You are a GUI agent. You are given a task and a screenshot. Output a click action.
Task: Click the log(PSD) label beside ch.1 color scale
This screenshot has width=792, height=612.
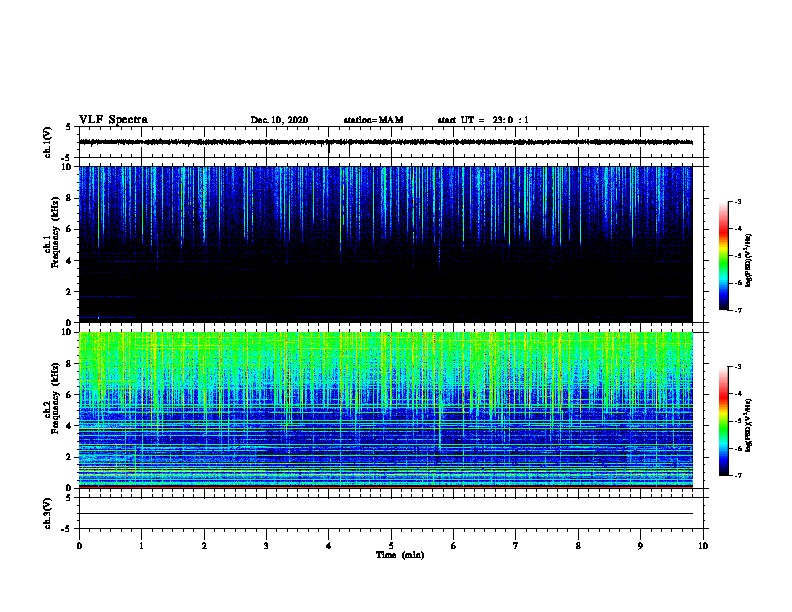pos(748,260)
